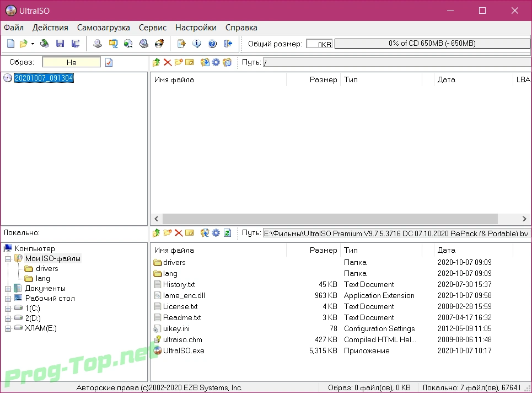This screenshot has width=532, height=393.
Task: Open the Настройки menu
Action: pyautogui.click(x=196, y=28)
